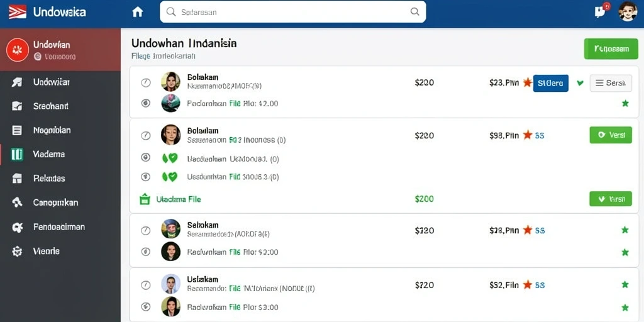Click the home icon in top bar
The image size is (644, 322).
138,12
